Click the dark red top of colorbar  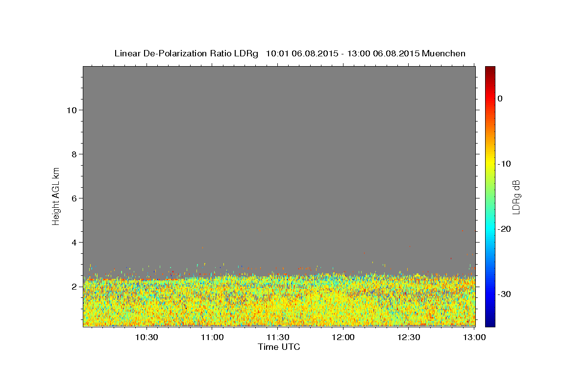tap(490, 70)
